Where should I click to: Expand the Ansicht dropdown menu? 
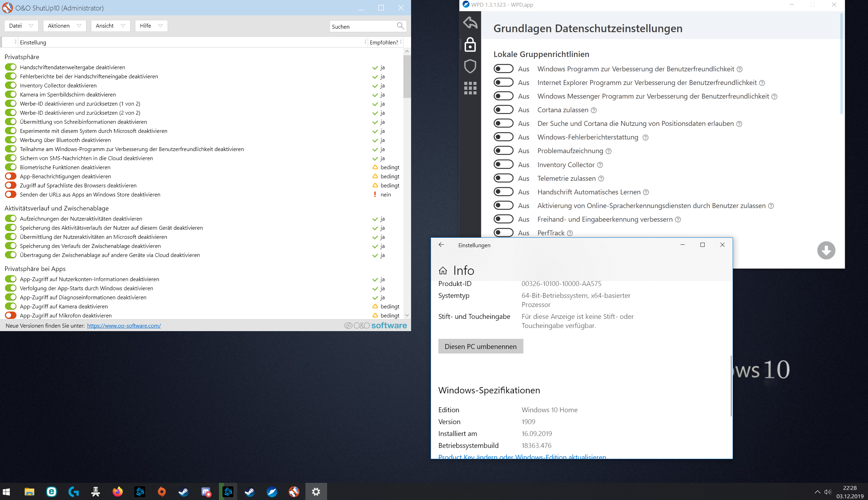pyautogui.click(x=110, y=26)
